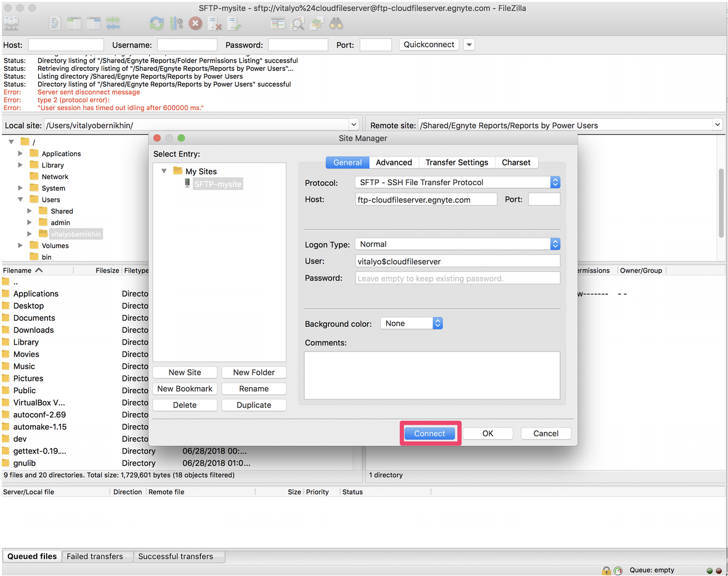Search for files with the binoculars icon
The image size is (728, 576).
pos(336,23)
